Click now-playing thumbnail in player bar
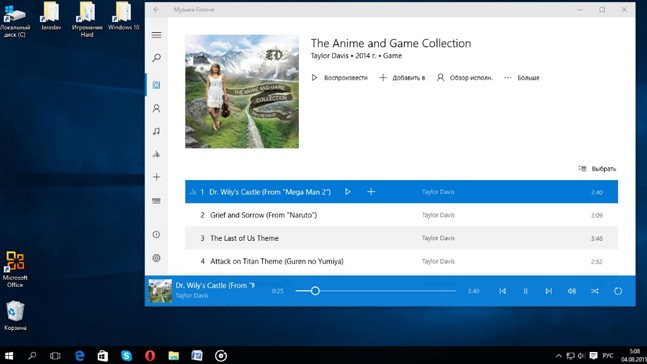The width and height of the screenshot is (647, 364). (x=160, y=291)
